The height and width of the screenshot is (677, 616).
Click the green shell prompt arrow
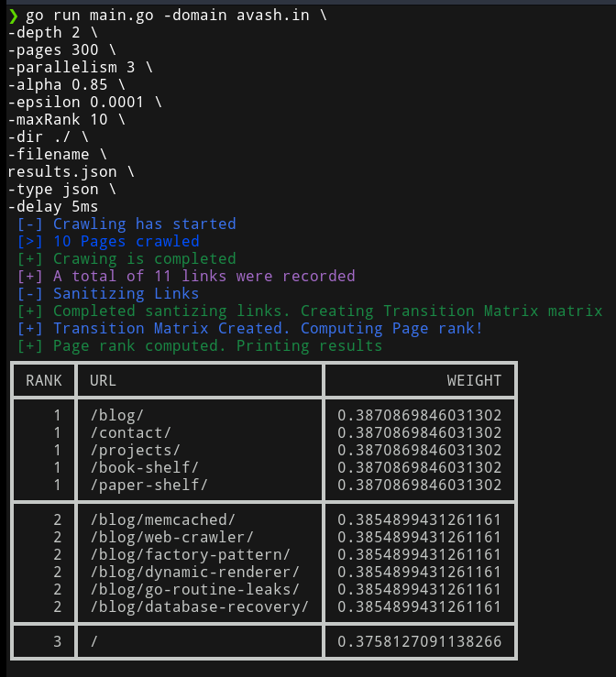13,16
